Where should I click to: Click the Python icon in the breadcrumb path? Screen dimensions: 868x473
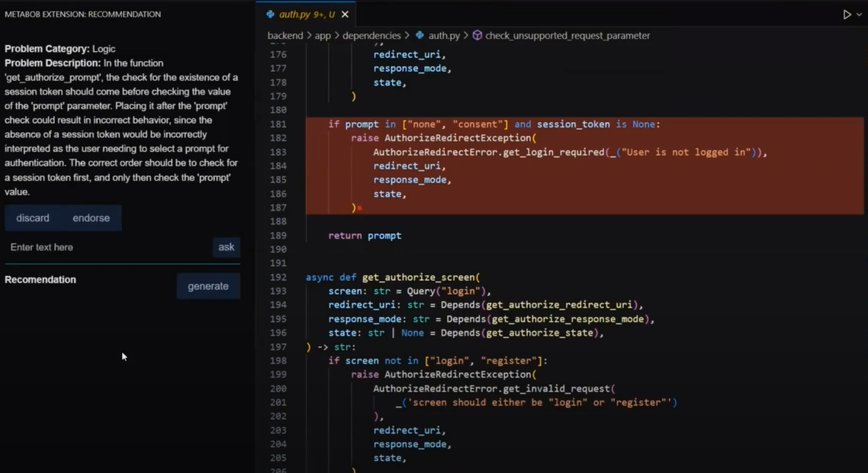point(420,35)
